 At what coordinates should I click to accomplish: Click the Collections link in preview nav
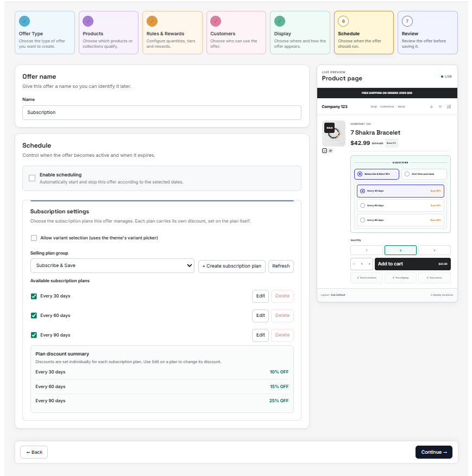coord(387,107)
